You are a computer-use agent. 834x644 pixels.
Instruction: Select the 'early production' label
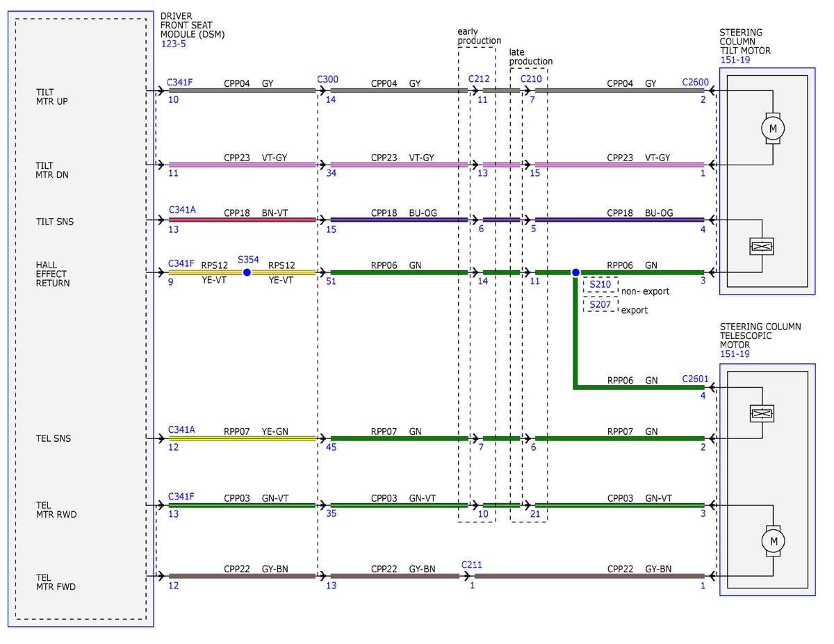[479, 36]
